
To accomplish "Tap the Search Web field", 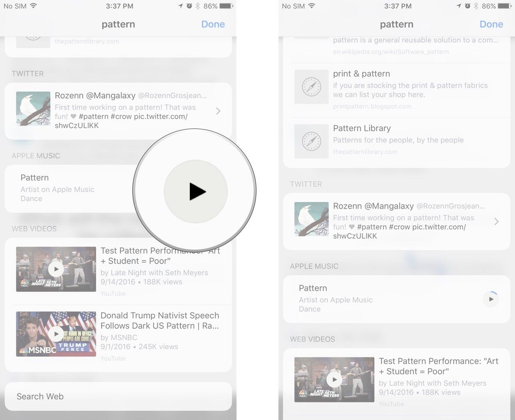I will 118,396.
